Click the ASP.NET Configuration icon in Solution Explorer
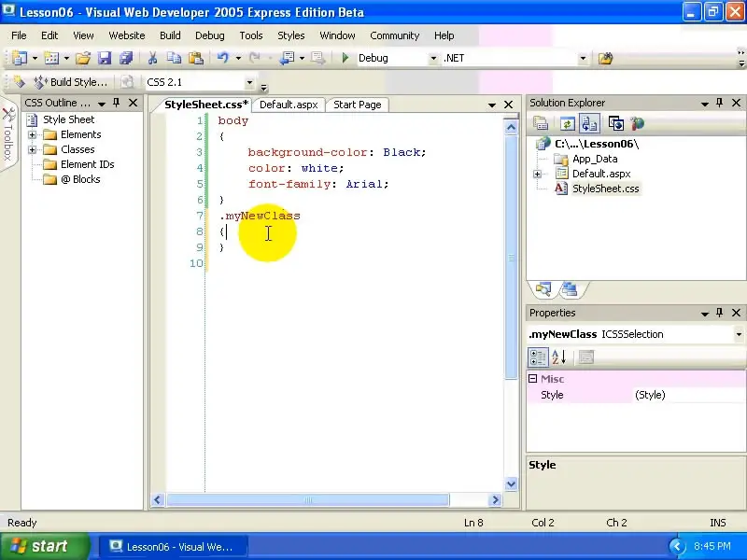Viewport: 747px width, 560px height. pyautogui.click(x=638, y=124)
